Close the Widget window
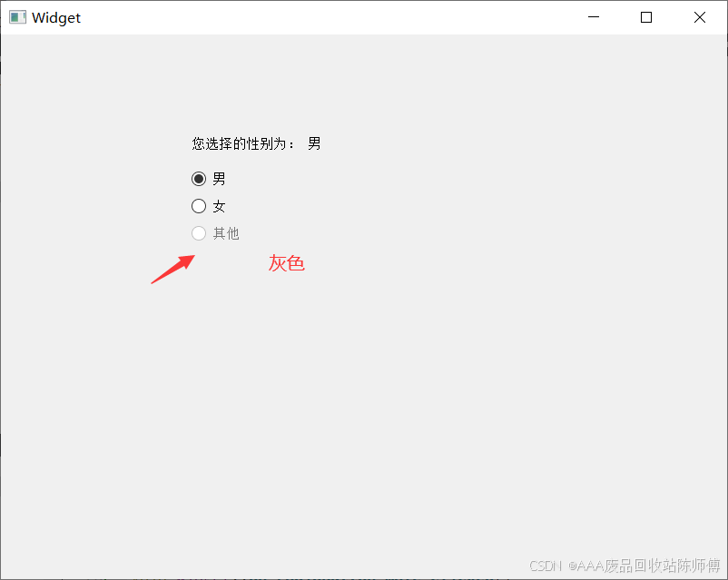 [x=700, y=17]
